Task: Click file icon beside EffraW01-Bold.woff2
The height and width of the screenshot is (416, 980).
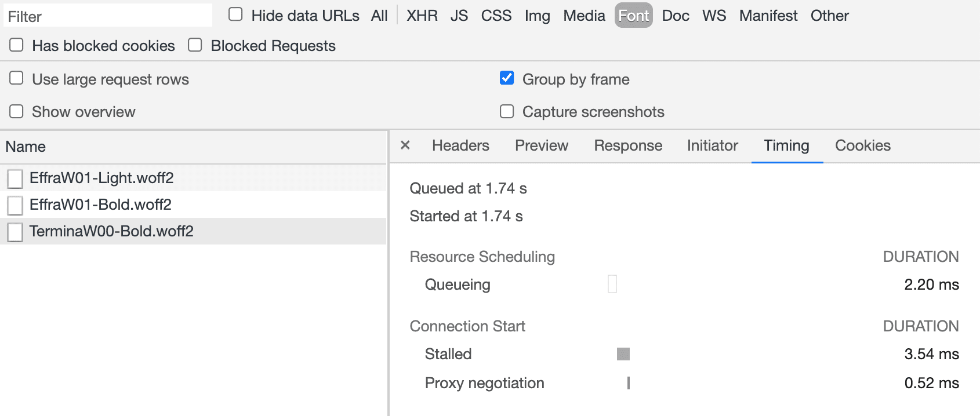Action: 15,205
